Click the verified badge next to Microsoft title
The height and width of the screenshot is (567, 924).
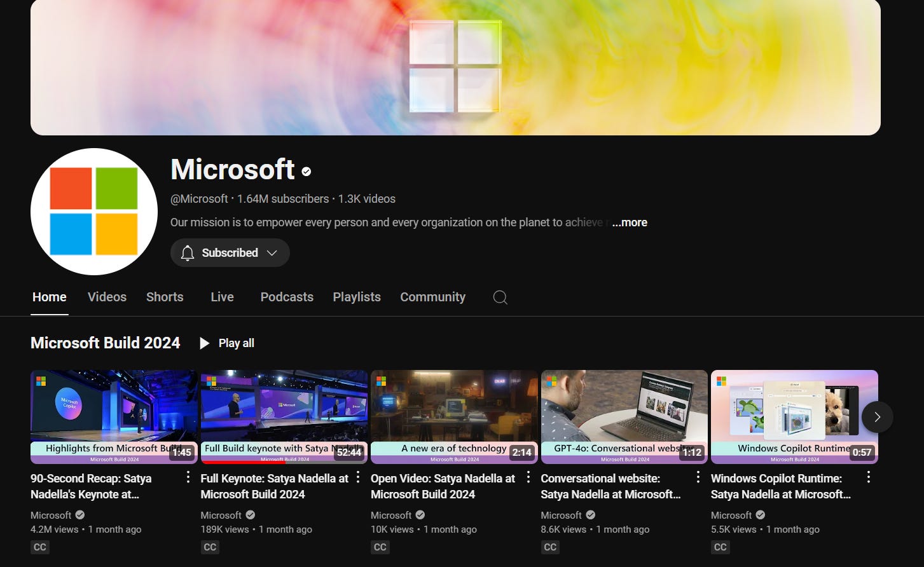(307, 171)
